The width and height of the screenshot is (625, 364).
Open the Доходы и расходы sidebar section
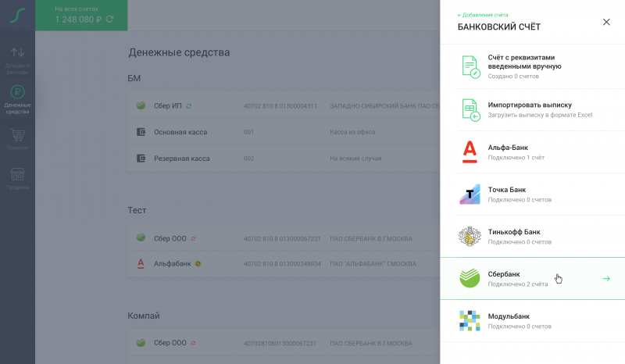[x=17, y=59]
